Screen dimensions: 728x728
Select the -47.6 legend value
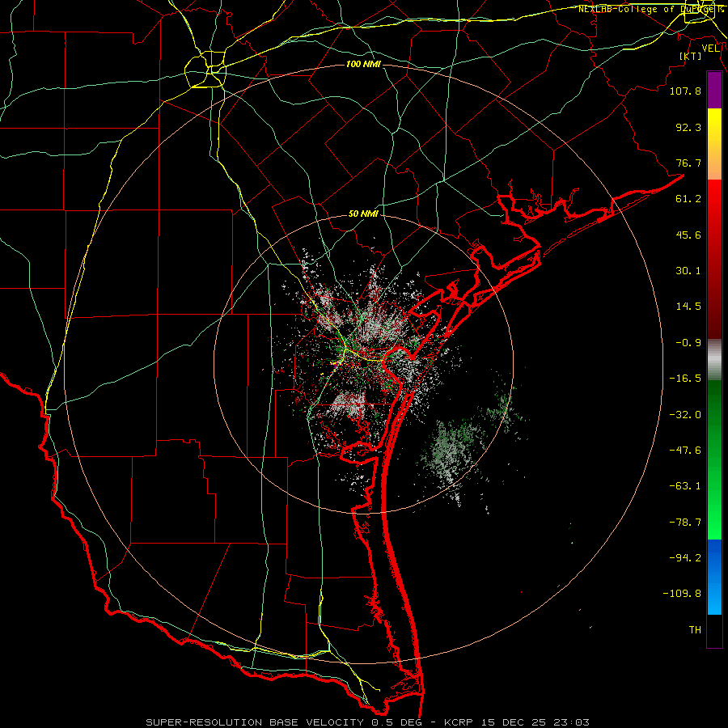pyautogui.click(x=685, y=451)
